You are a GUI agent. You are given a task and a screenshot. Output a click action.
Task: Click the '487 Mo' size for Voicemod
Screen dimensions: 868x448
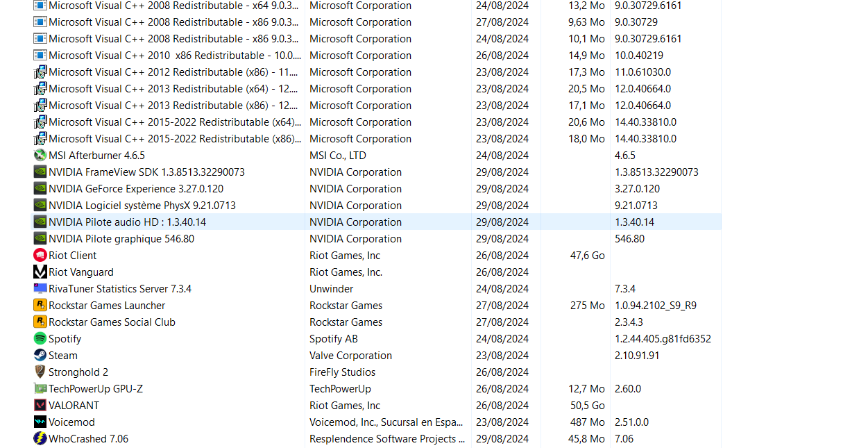587,422
